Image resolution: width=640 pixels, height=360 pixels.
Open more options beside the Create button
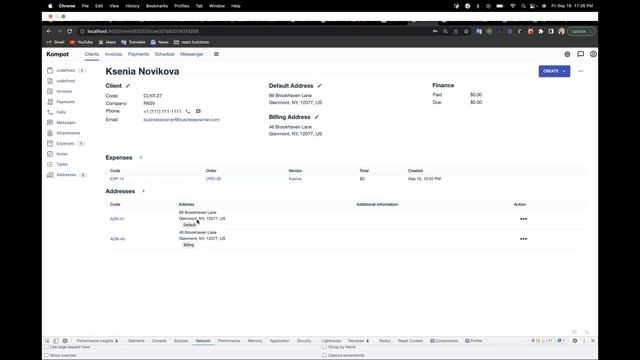(580, 71)
